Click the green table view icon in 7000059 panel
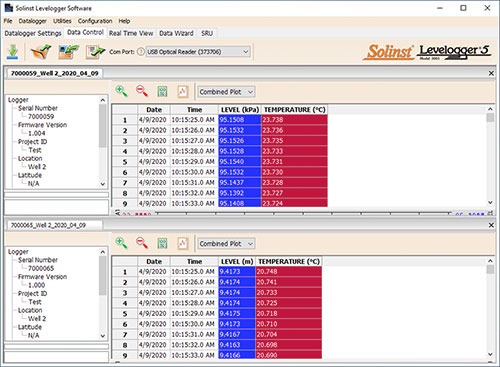 [x=162, y=91]
